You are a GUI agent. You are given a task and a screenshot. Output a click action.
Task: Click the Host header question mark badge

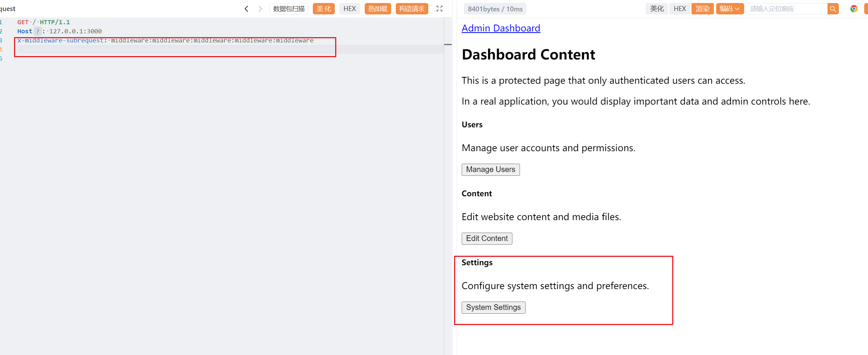pos(37,31)
